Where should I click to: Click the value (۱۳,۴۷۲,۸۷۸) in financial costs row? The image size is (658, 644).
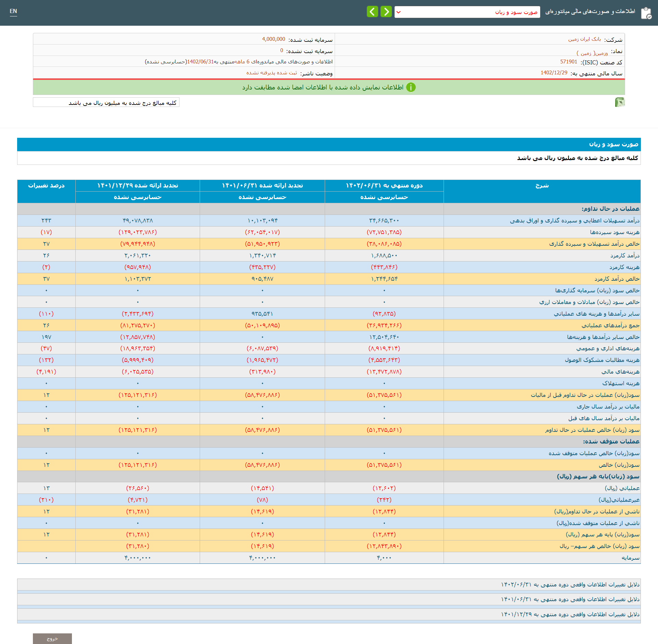tap(384, 372)
